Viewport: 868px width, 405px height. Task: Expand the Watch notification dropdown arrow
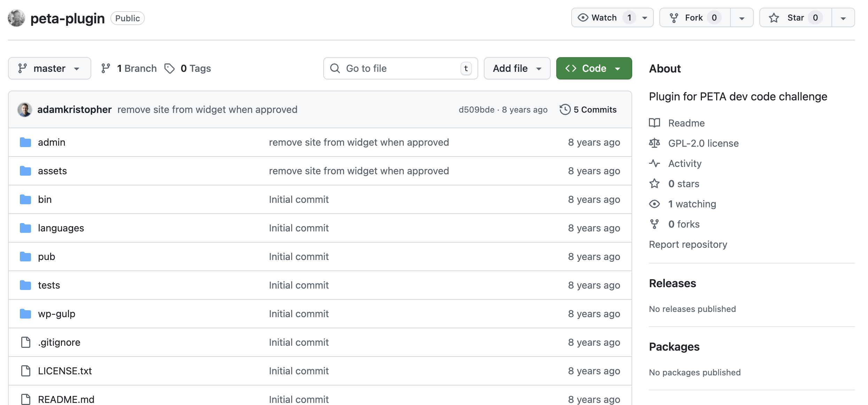tap(645, 18)
